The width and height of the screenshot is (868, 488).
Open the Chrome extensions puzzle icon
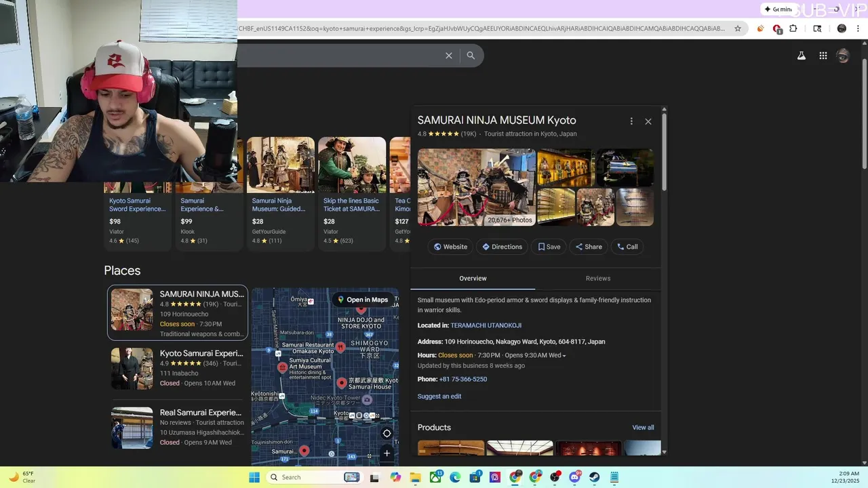pos(793,28)
